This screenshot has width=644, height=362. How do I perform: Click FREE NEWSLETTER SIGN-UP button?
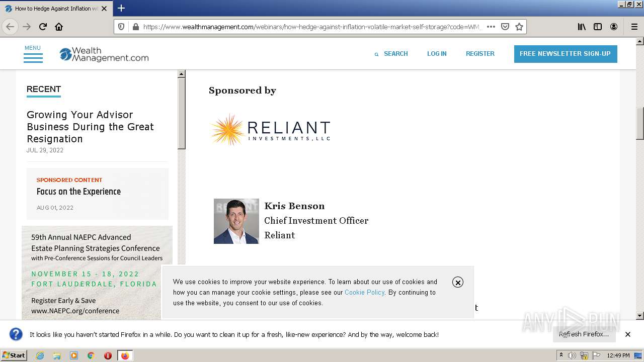point(566,54)
